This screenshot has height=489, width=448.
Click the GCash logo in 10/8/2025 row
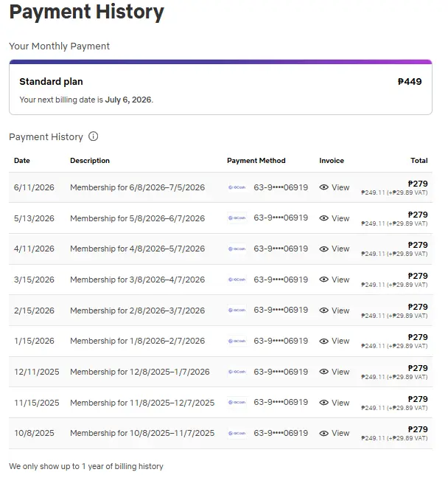tap(237, 433)
